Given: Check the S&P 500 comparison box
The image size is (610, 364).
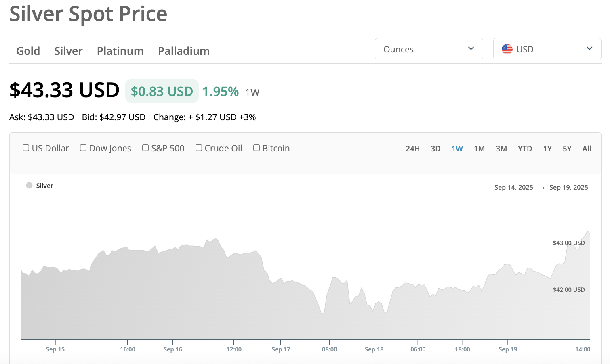Looking at the screenshot, I should click(145, 148).
